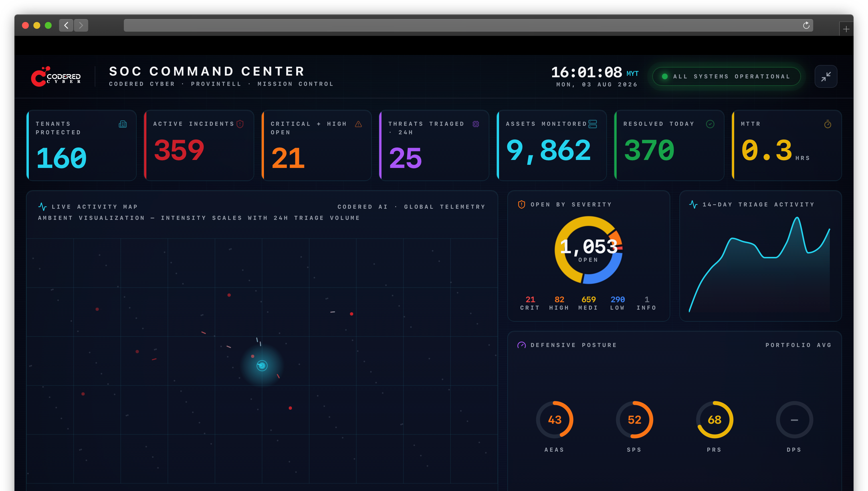This screenshot has height=491, width=868.
Task: Click the OPEN BY SEVERITY heading
Action: click(571, 204)
